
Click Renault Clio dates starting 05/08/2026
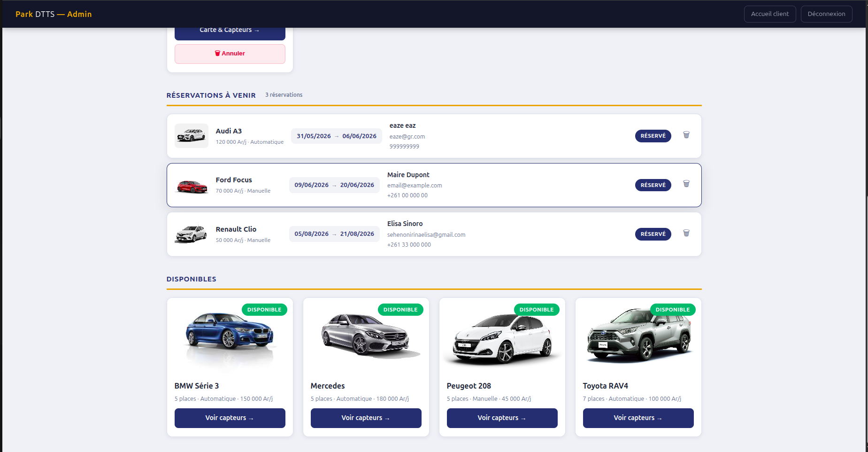(x=334, y=234)
